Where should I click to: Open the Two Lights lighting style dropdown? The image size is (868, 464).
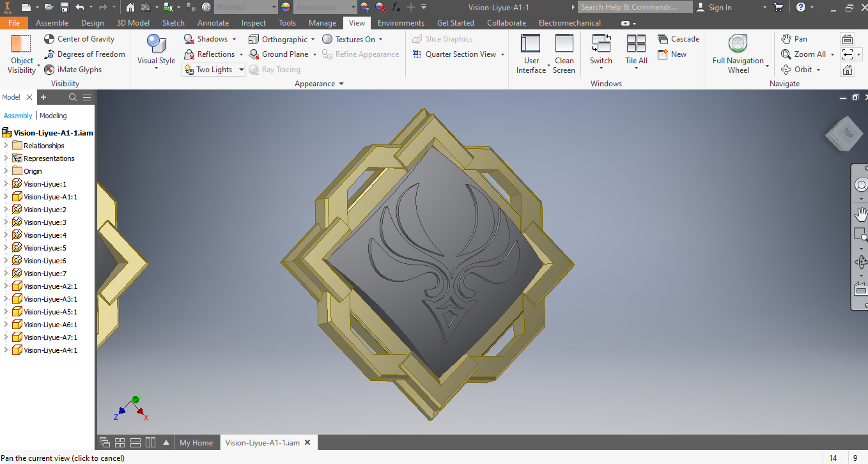pos(213,70)
